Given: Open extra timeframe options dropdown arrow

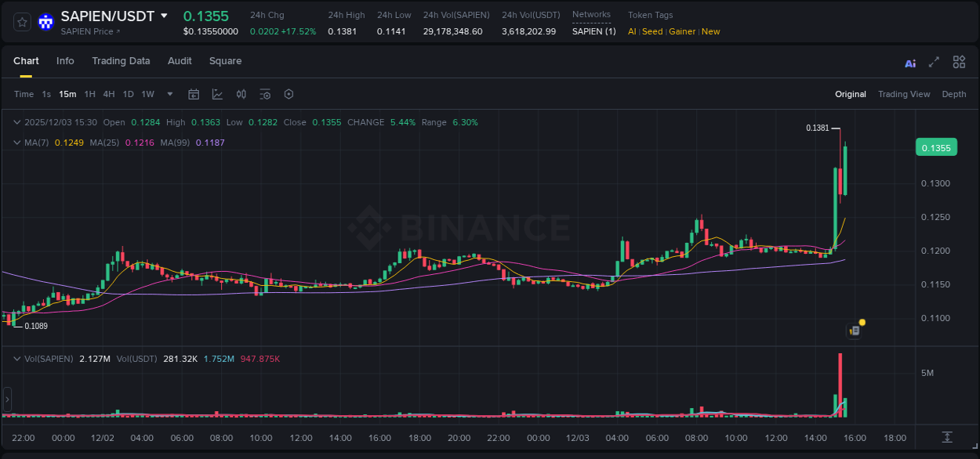Looking at the screenshot, I should pos(169,94).
